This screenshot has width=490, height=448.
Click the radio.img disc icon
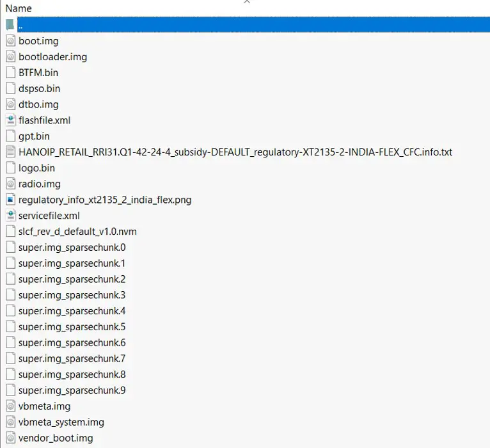(x=11, y=184)
